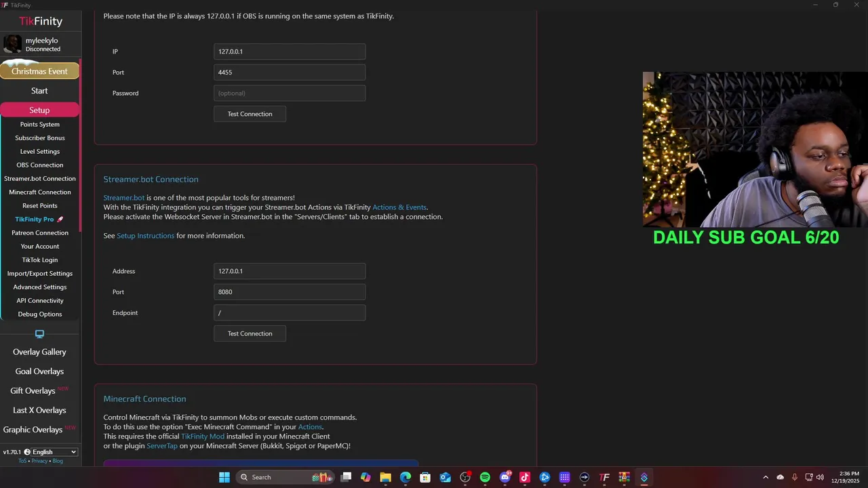Open the ToS link
This screenshot has width=868, height=488.
coord(22,461)
